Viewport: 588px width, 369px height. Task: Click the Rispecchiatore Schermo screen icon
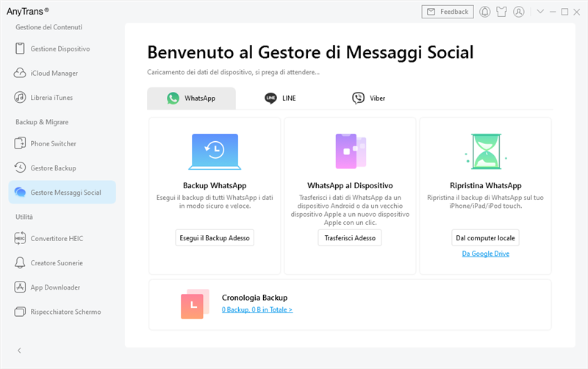[20, 312]
